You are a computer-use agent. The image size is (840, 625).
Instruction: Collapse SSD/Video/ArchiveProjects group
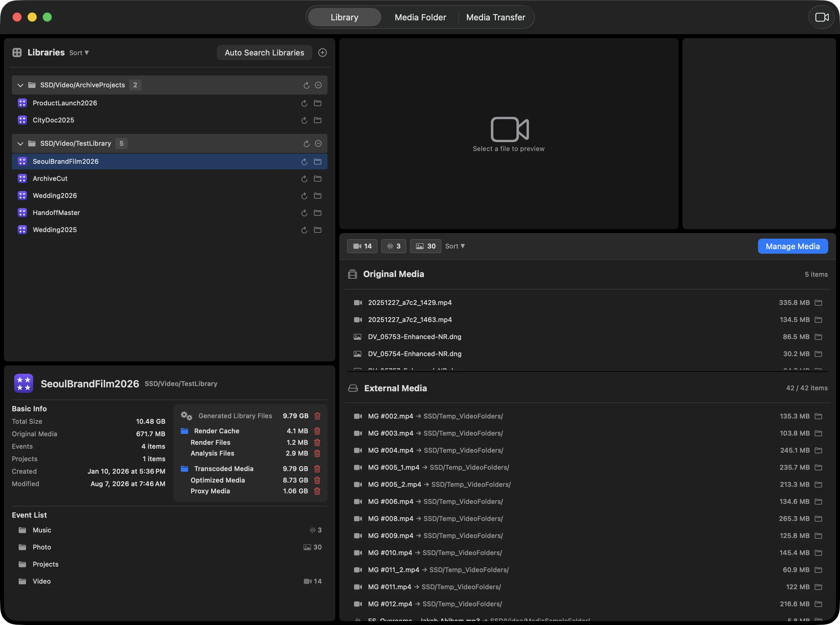pyautogui.click(x=20, y=85)
